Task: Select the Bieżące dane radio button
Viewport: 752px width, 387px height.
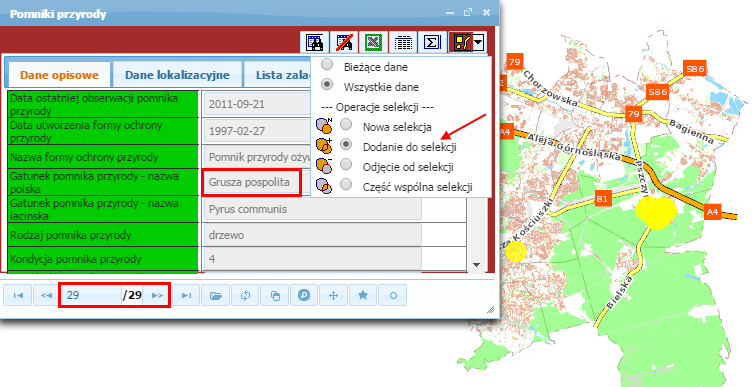Action: pos(327,64)
